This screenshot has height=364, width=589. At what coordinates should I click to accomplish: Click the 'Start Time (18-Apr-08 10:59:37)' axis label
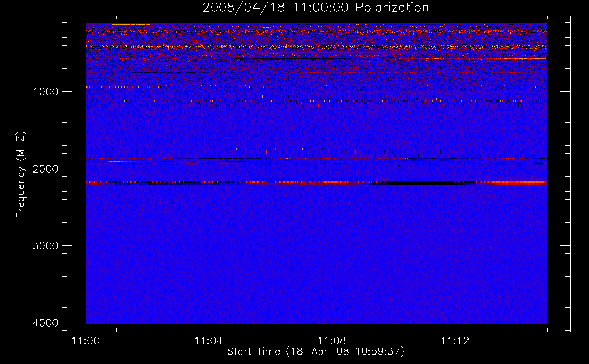coord(316,352)
